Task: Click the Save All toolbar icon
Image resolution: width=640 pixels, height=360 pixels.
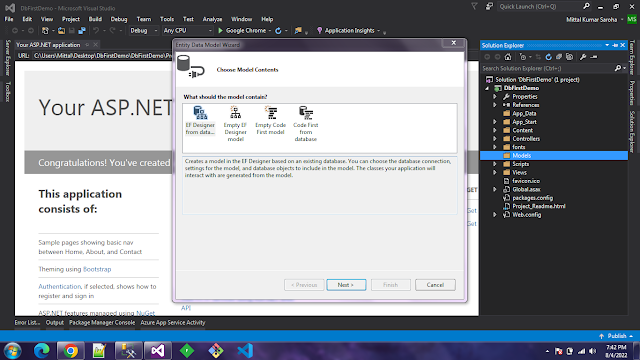Action: coord(82,31)
